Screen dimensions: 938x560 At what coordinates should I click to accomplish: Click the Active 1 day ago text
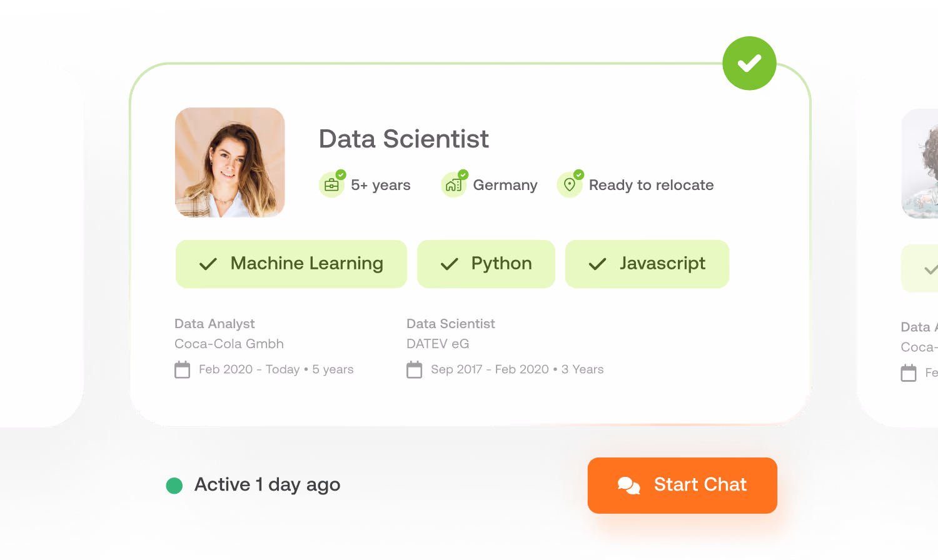click(x=268, y=485)
